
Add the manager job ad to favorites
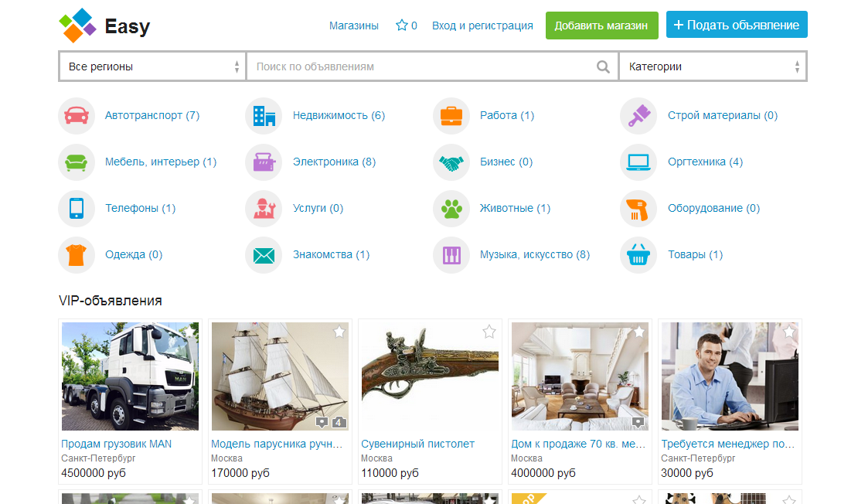click(789, 332)
